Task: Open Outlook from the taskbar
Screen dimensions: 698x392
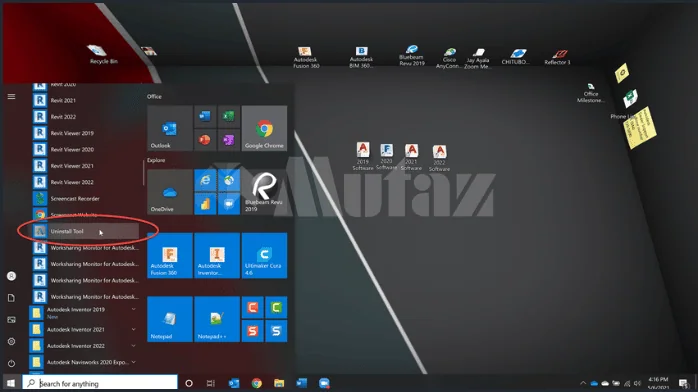Action: [234, 383]
